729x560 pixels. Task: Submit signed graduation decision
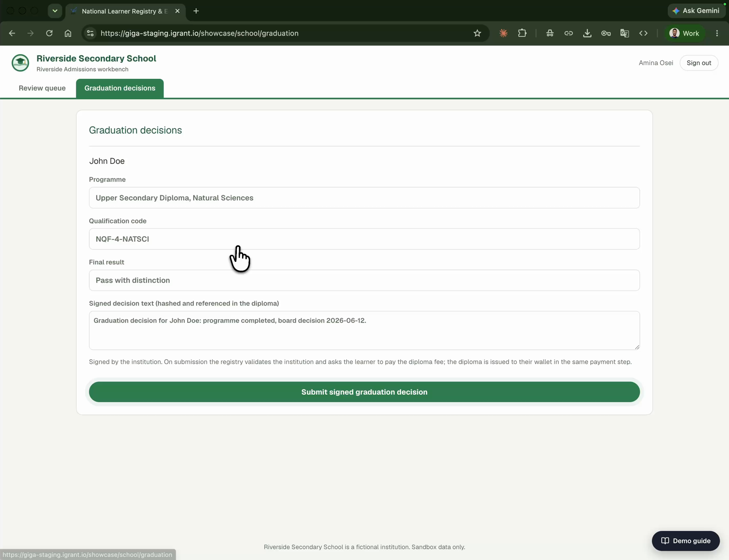tap(364, 392)
